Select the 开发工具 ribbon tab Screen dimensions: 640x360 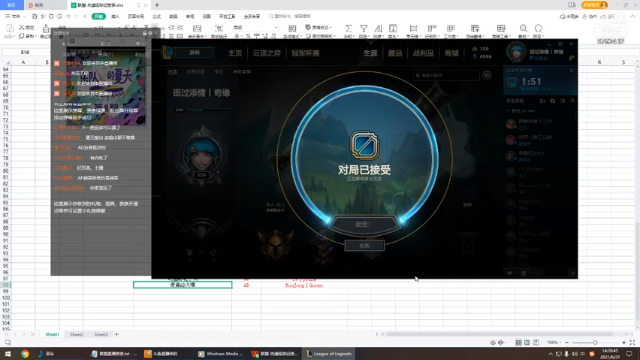tap(227, 16)
